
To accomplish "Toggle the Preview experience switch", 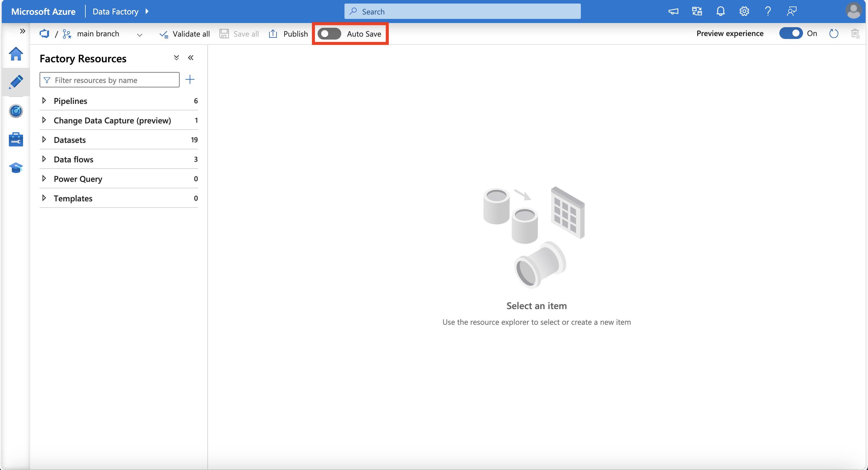I will 790,34.
